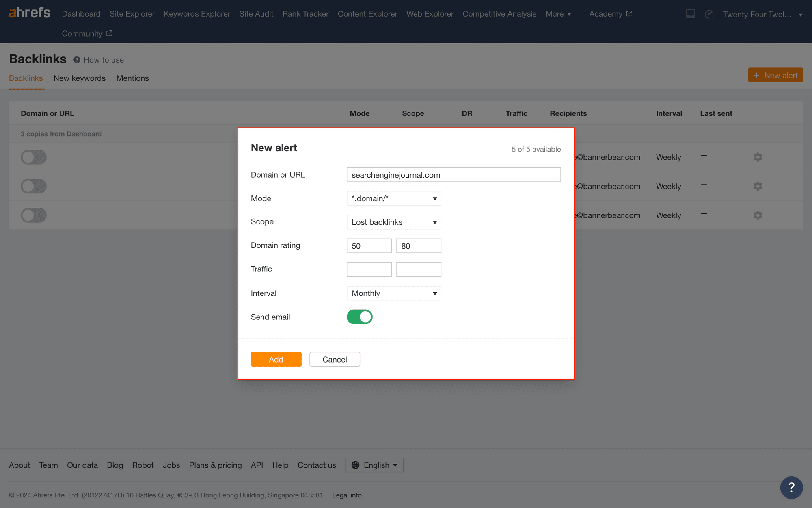Click the globe language icon
The width and height of the screenshot is (812, 508).
355,465
